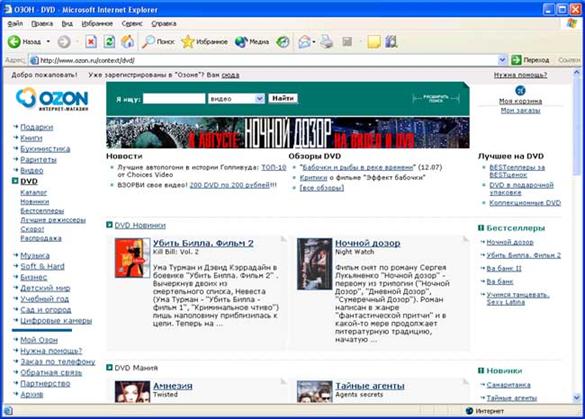Open the Избранное menu
The height and width of the screenshot is (419, 585).
(97, 24)
